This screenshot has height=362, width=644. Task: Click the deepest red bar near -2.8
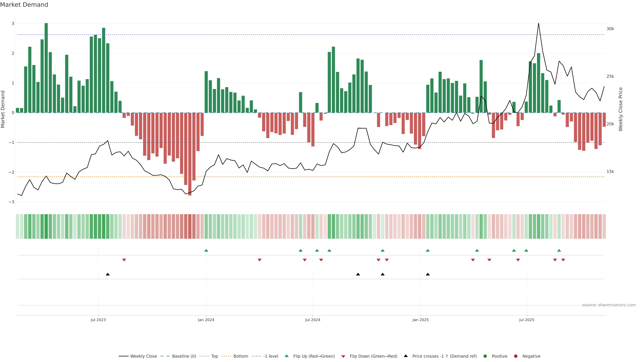coord(190,154)
